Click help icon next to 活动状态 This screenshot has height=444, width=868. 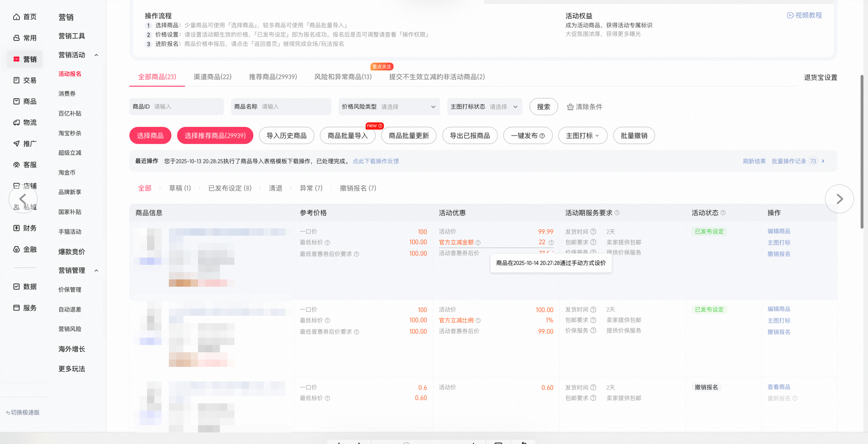(x=723, y=213)
